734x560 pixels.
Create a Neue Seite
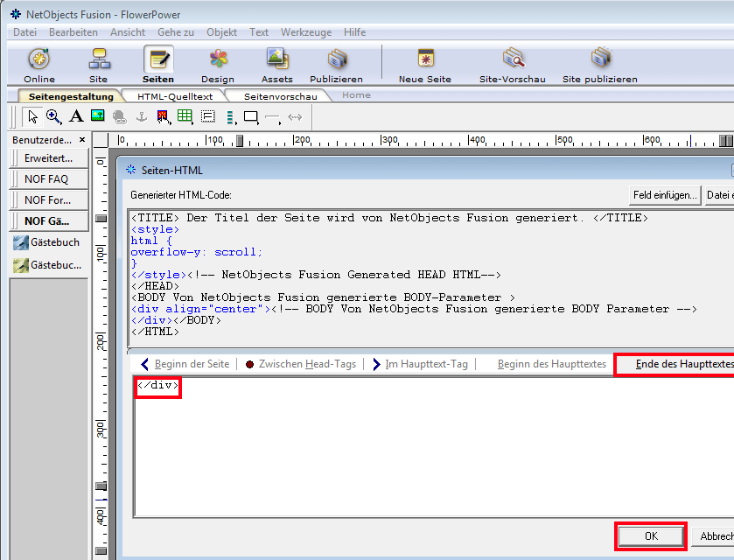[x=425, y=65]
